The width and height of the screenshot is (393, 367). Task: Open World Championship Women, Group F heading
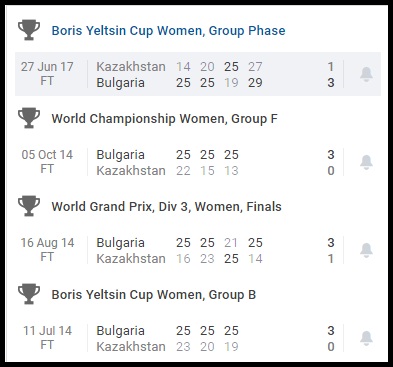tap(164, 119)
